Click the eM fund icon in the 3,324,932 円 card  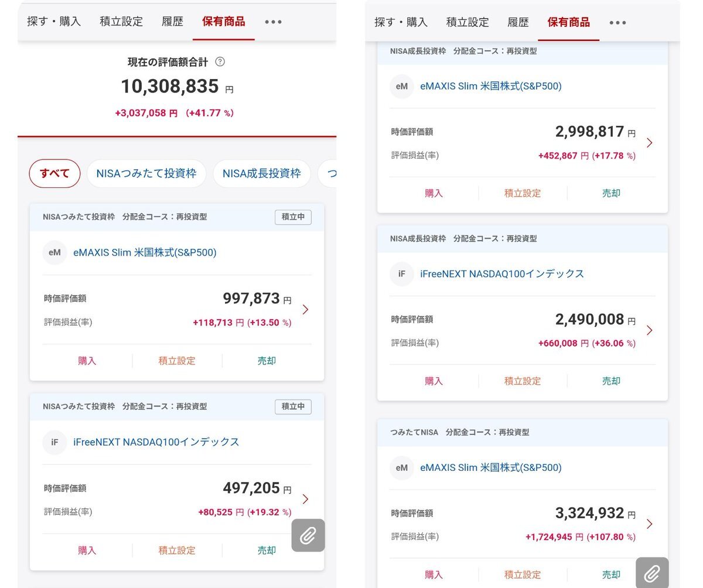(402, 467)
